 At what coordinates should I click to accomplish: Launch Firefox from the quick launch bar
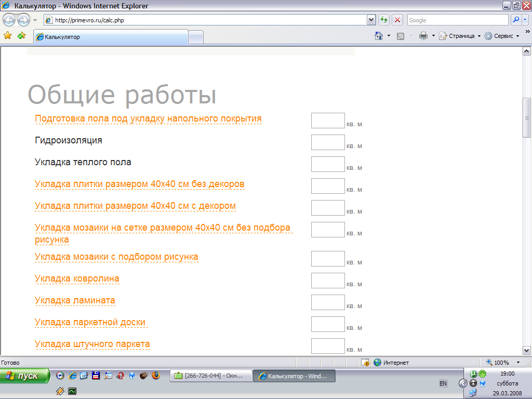pos(156,376)
